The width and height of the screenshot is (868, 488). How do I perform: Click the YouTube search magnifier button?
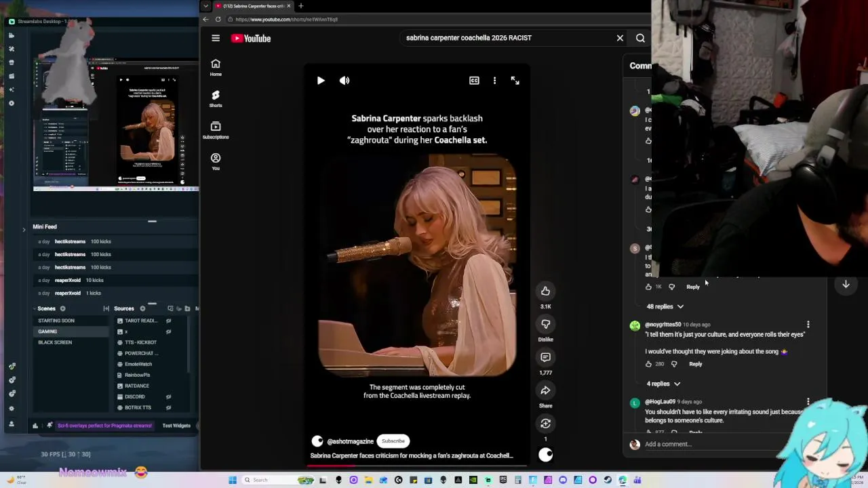click(x=640, y=38)
